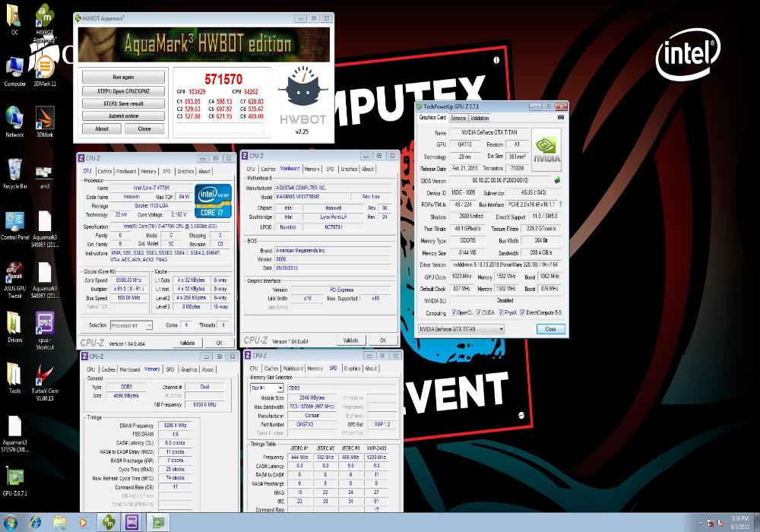
Task: Switch to HWBOT Aquamark taskbar button
Action: [109, 522]
